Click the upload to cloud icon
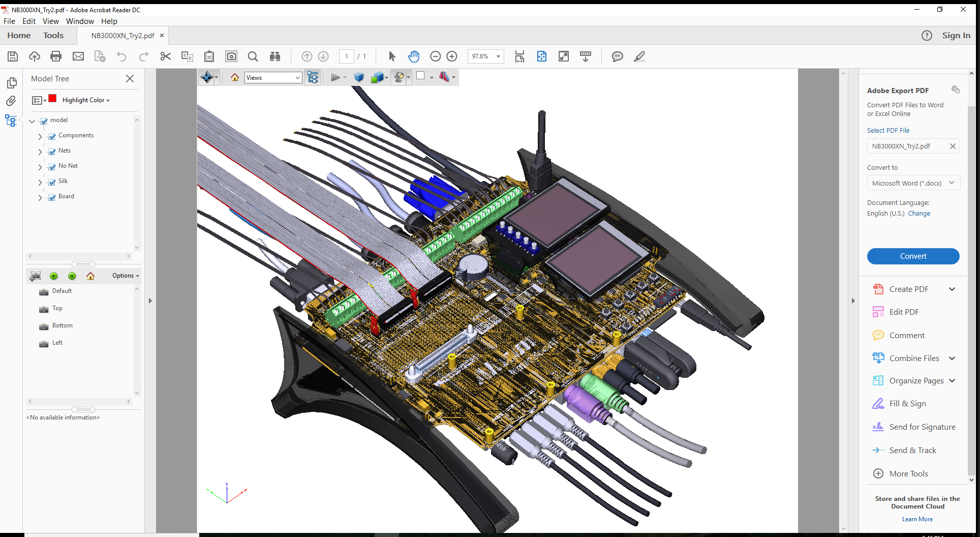980x537 pixels. [35, 56]
